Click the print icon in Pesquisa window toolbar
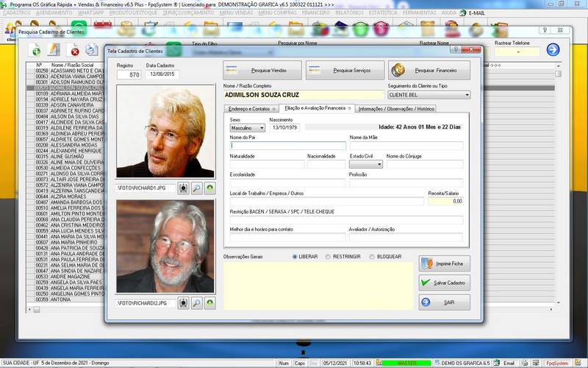This screenshot has width=588, height=368. coord(91,49)
